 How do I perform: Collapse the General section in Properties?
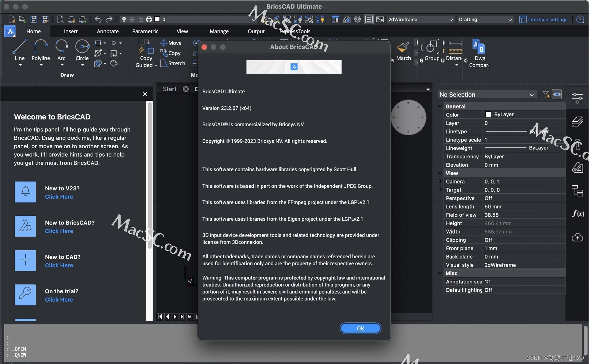(x=440, y=106)
